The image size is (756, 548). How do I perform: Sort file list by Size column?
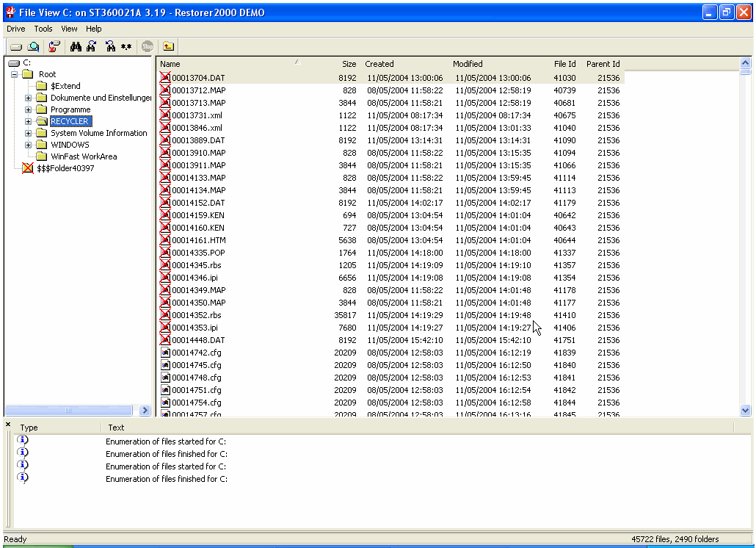coord(331,64)
